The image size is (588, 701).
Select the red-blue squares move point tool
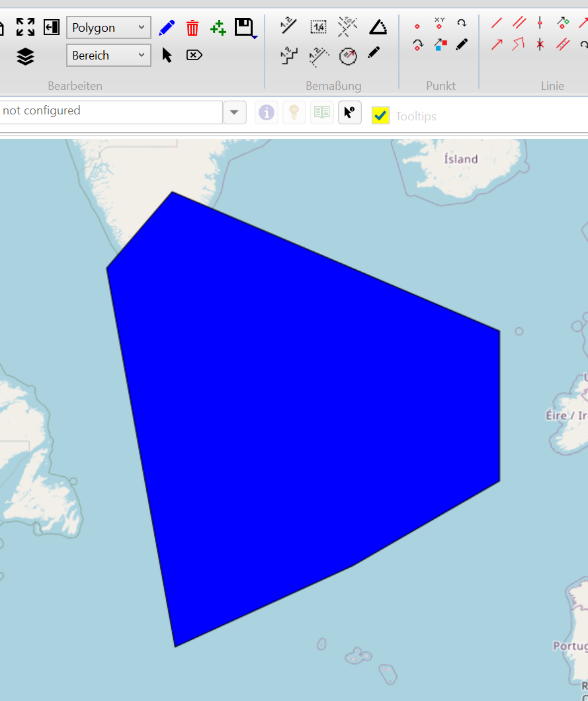pyautogui.click(x=441, y=44)
